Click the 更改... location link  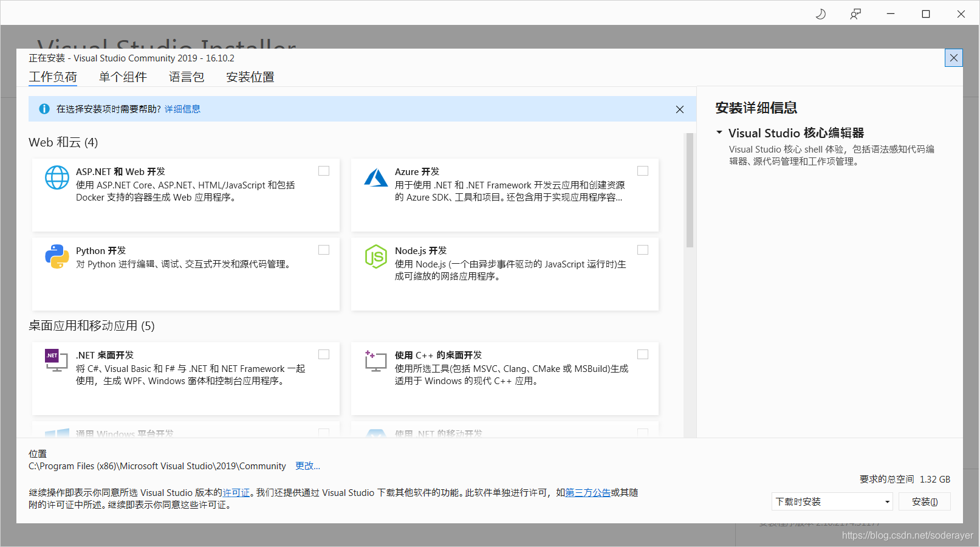pyautogui.click(x=307, y=466)
